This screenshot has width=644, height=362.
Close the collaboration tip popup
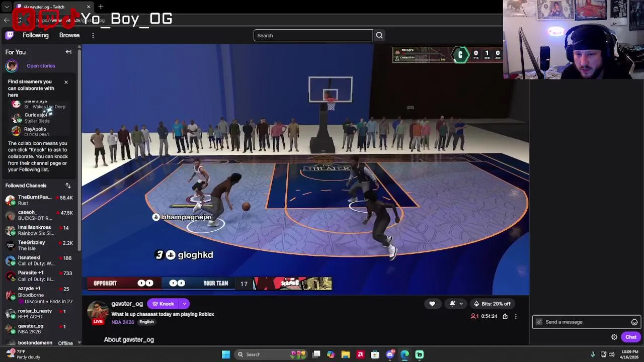click(x=66, y=82)
